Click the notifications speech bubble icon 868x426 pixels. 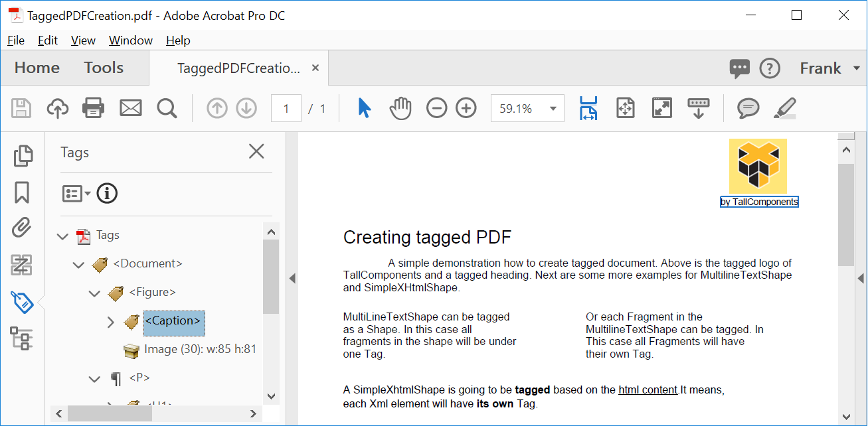pyautogui.click(x=739, y=68)
